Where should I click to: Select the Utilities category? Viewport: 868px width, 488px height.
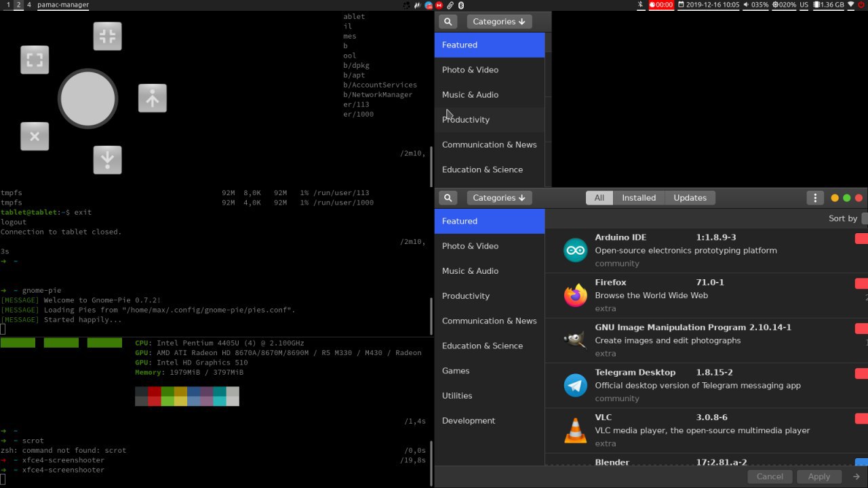490,396
